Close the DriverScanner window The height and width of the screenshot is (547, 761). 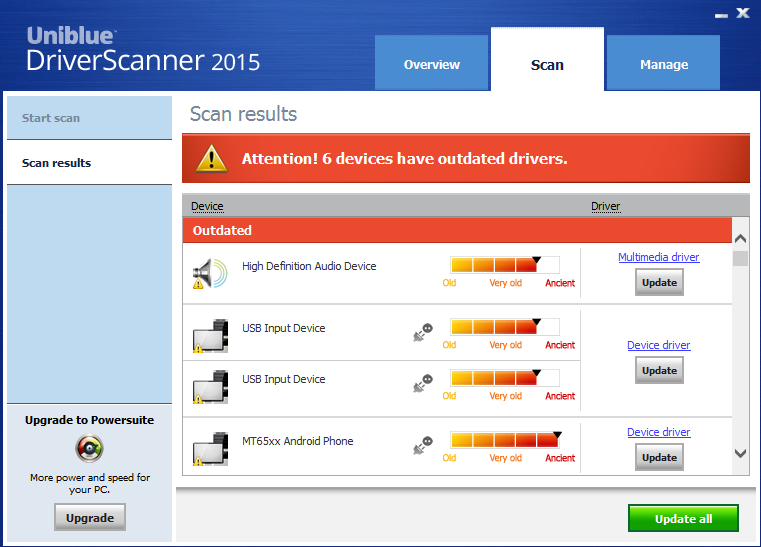point(743,13)
